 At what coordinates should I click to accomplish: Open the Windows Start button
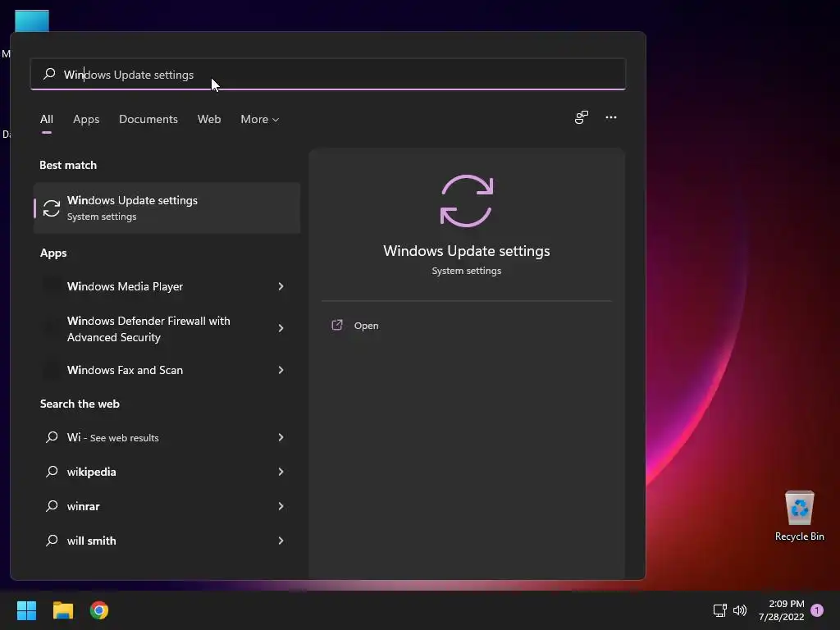(x=26, y=610)
